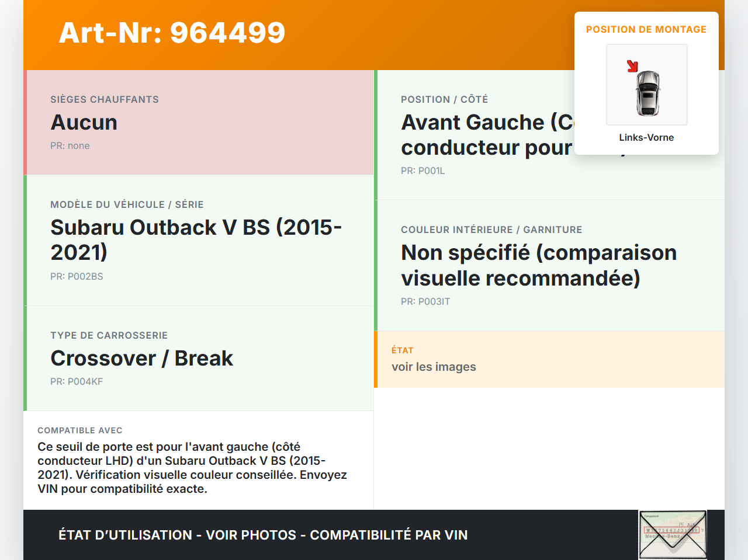Click the 'PR: P002BS' code
Screen dimensions: 748x560
[77, 277]
